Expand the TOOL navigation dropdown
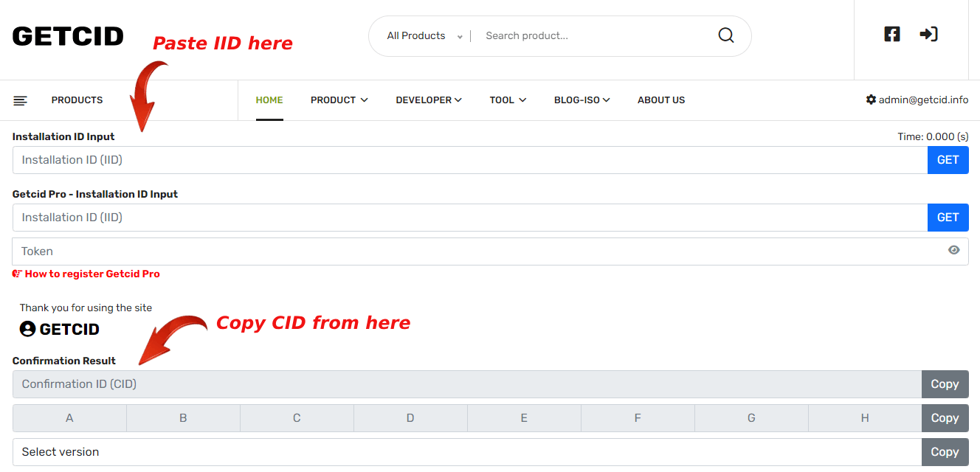 (x=508, y=100)
